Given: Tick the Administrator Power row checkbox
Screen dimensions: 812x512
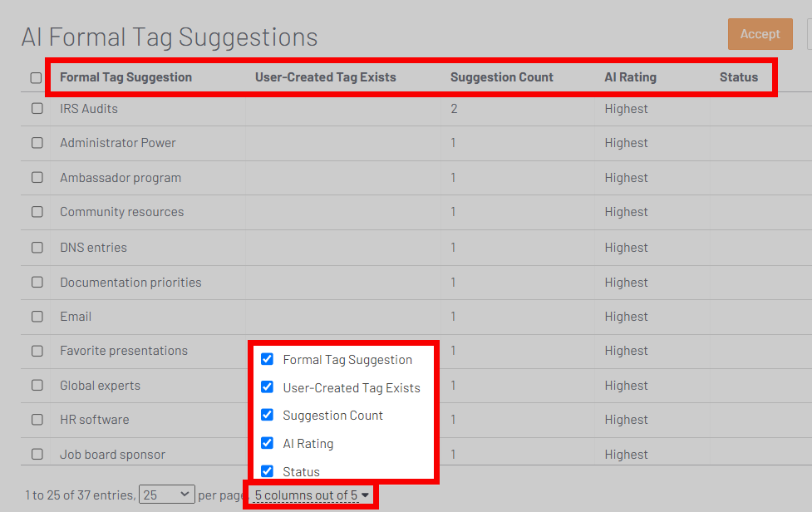Looking at the screenshot, I should (x=37, y=143).
